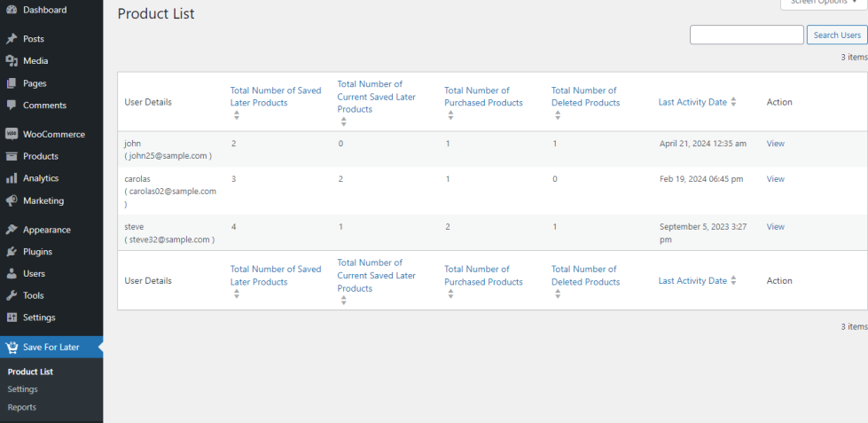
Task: Click the Dashboard gauge icon
Action: click(12, 10)
